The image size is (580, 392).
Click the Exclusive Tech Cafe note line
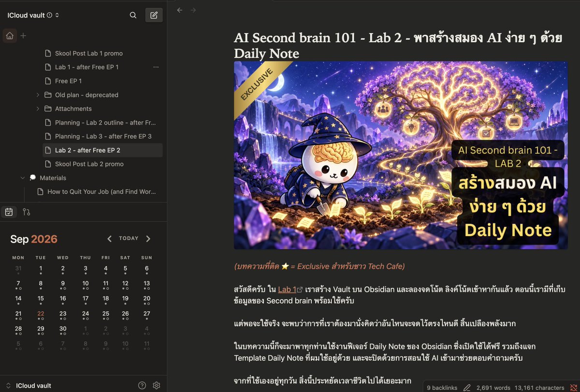pyautogui.click(x=319, y=266)
